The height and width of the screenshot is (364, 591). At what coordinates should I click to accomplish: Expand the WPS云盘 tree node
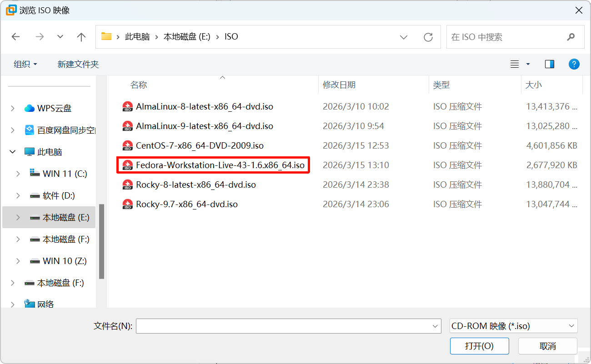tap(13, 108)
